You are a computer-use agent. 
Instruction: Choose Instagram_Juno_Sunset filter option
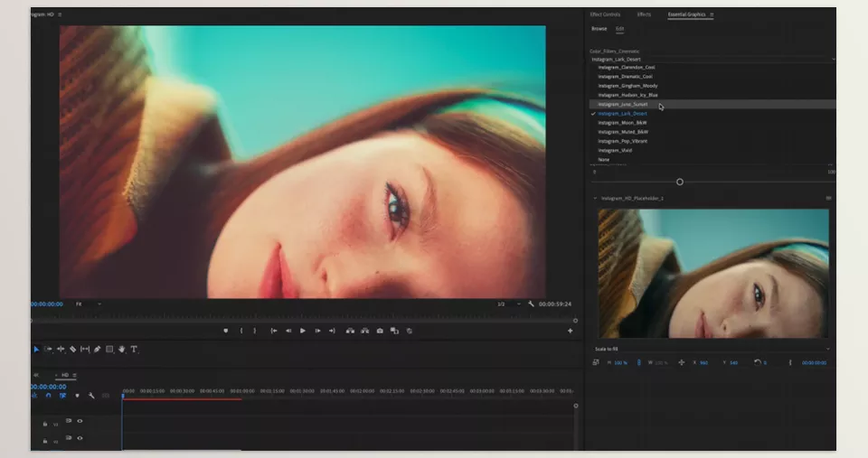(712, 104)
